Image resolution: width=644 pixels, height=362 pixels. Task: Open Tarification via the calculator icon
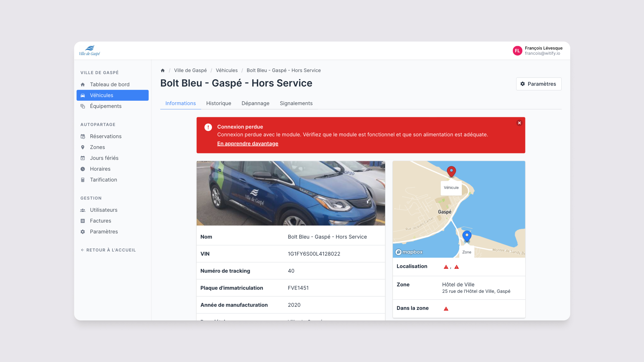[83, 180]
